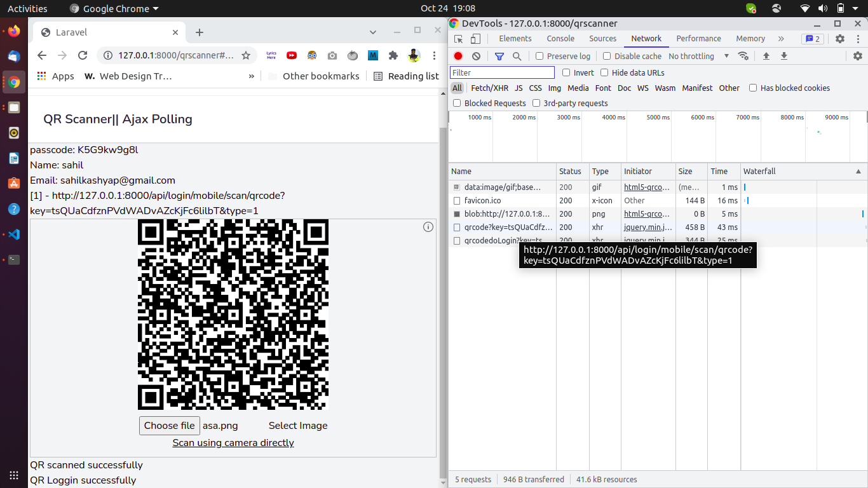The image size is (868, 488).
Task: Export HAR file download arrow
Action: 784,56
